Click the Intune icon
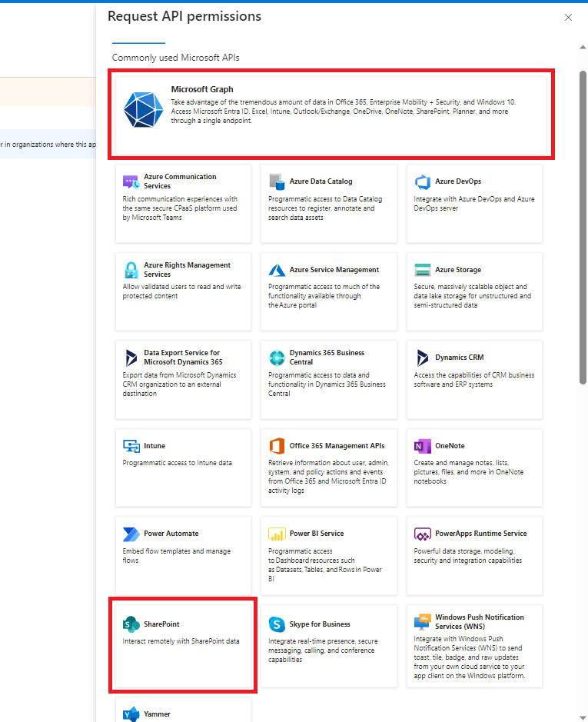Image resolution: width=588 pixels, height=722 pixels. point(131,446)
